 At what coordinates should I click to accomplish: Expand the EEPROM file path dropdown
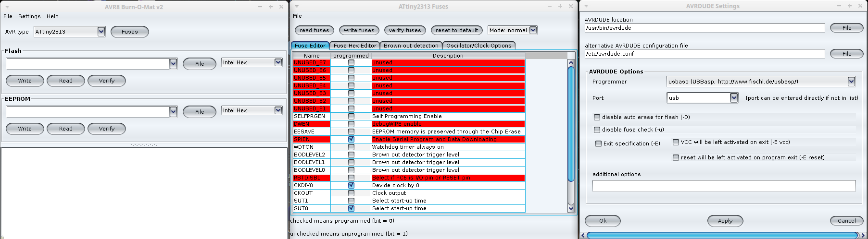pos(174,111)
